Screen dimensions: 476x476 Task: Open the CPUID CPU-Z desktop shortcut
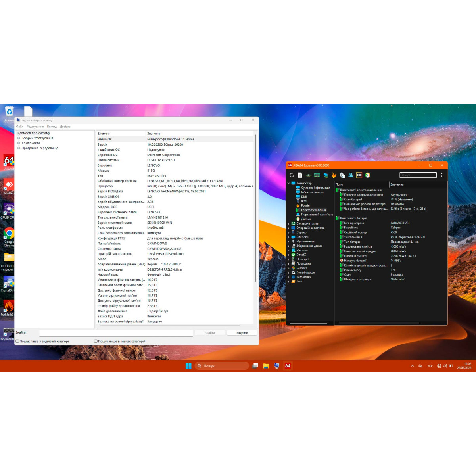(8, 211)
